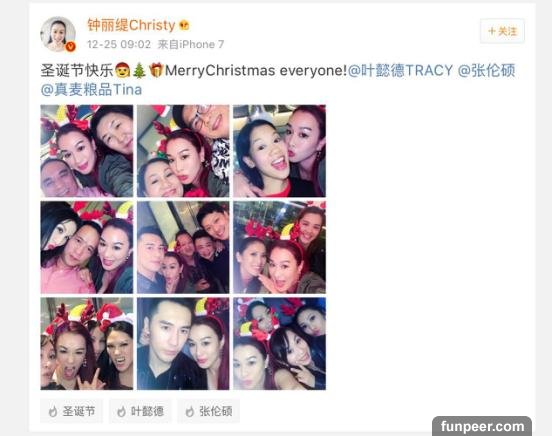
Task: Open the 张伦硕 topic tag
Action: click(x=208, y=411)
